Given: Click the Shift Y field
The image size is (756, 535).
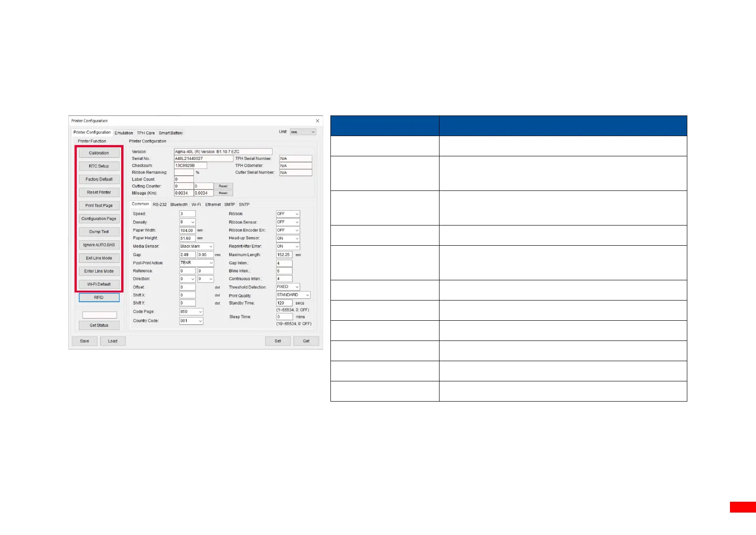Looking at the screenshot, I should (x=188, y=303).
